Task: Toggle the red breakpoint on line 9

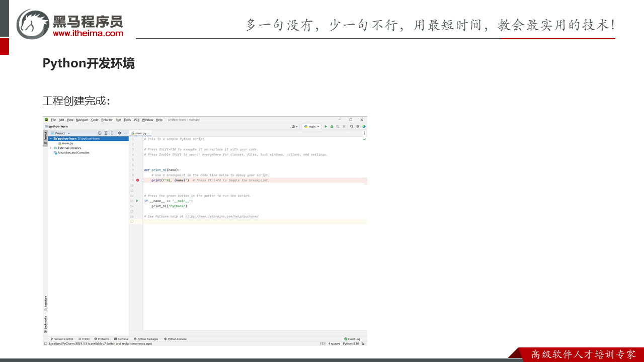Action: click(x=137, y=180)
